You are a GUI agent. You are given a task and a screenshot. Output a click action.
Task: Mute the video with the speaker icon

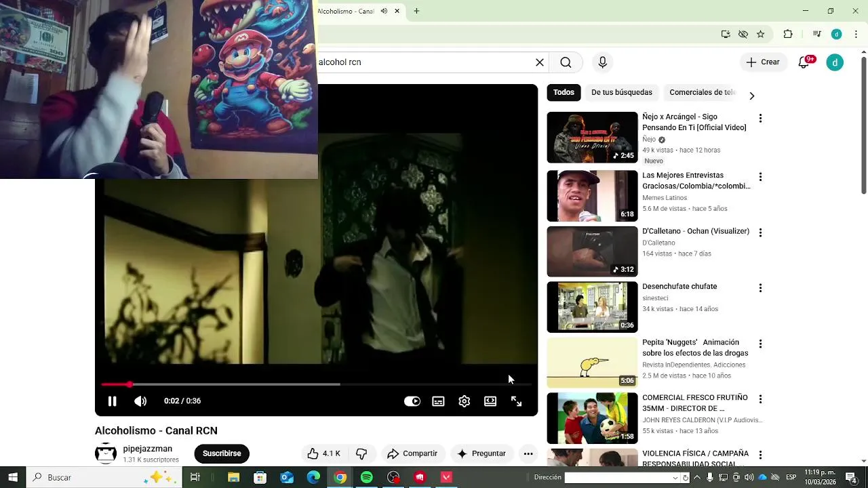pos(140,401)
